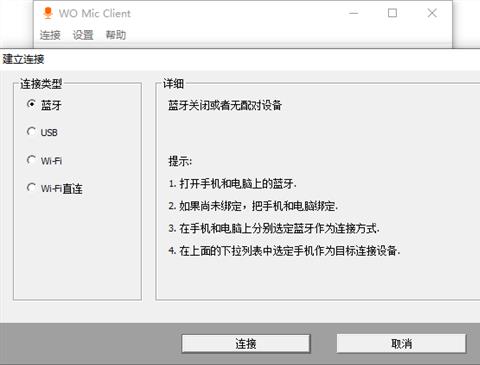Screen dimensions: 480x365
Task: Click the 建立连接 dialog title
Action: pyautogui.click(x=23, y=59)
